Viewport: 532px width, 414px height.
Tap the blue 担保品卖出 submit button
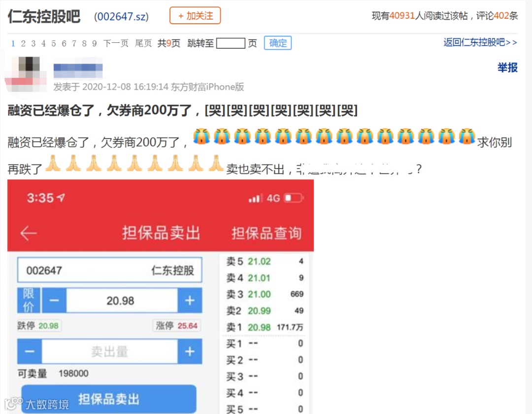pyautogui.click(x=109, y=399)
